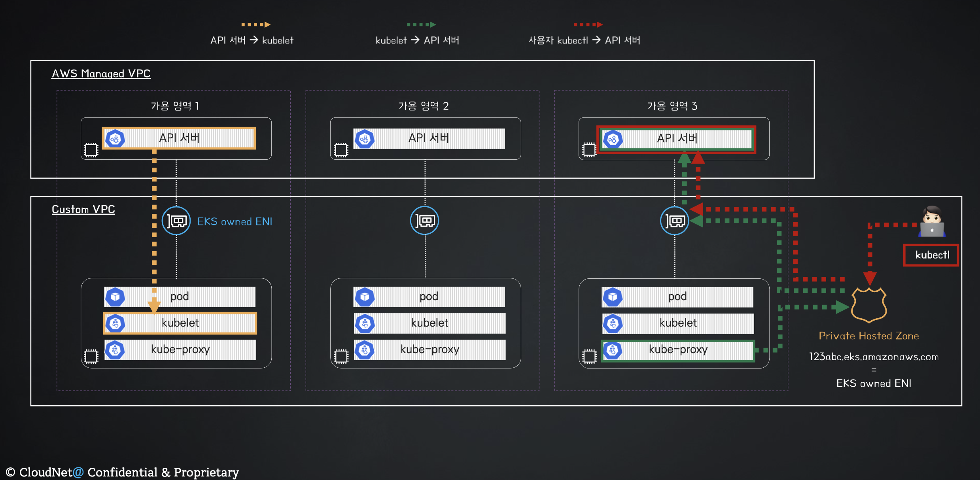Click the EKS owned ENI icon in zone 1
The image size is (980, 480).
coord(176,221)
